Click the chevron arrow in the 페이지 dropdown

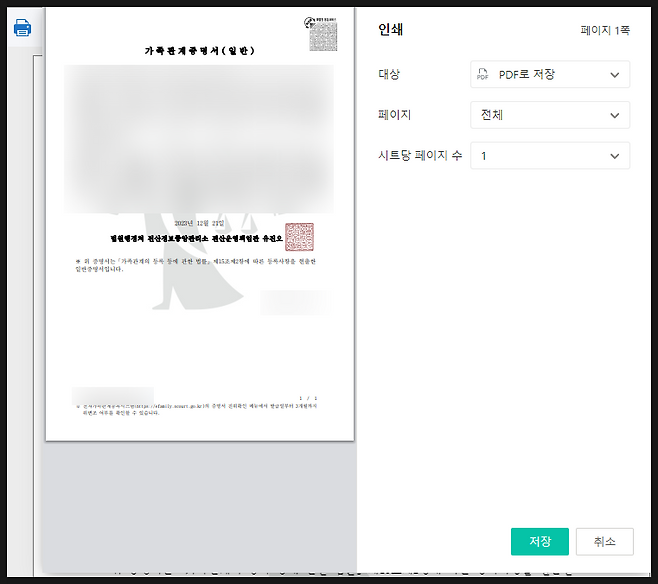point(614,116)
